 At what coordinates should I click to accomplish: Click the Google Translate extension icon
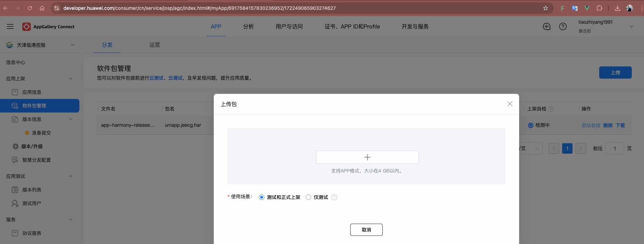[575, 8]
